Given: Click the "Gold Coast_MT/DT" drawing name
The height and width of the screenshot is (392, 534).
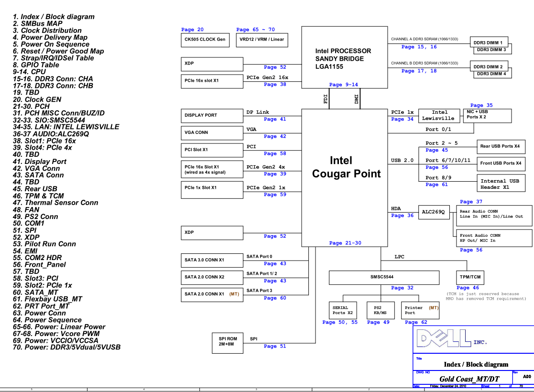Looking at the screenshot, I should (469, 379).
